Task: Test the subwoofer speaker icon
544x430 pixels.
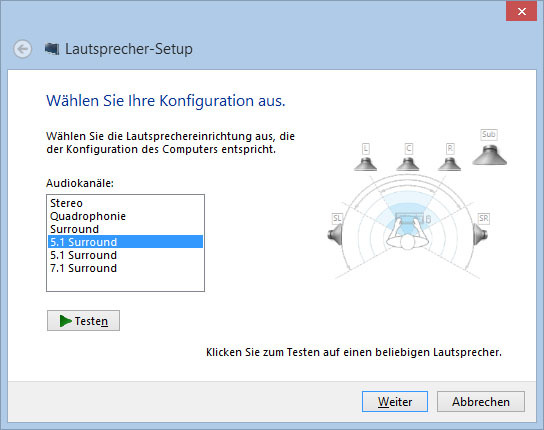Action: 490,155
